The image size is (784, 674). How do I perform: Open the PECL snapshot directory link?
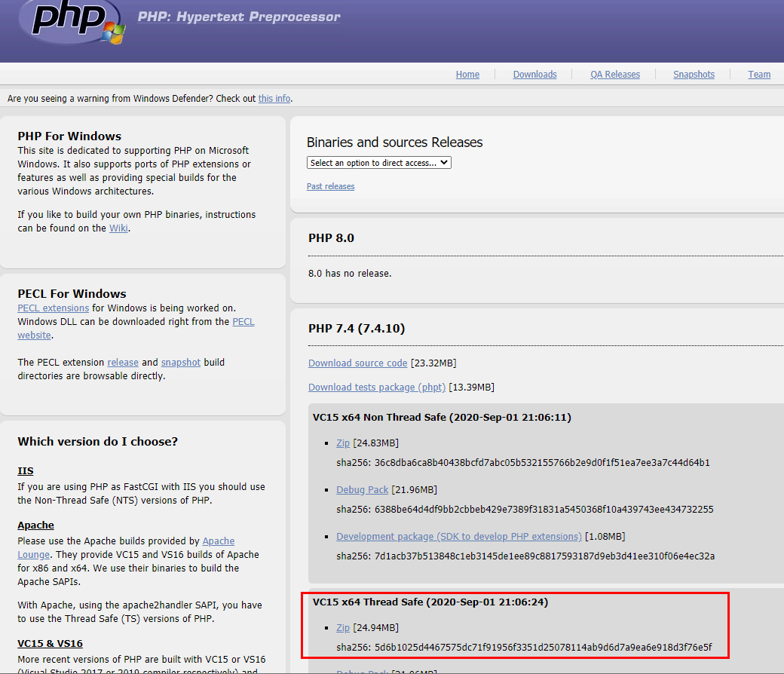click(x=180, y=362)
